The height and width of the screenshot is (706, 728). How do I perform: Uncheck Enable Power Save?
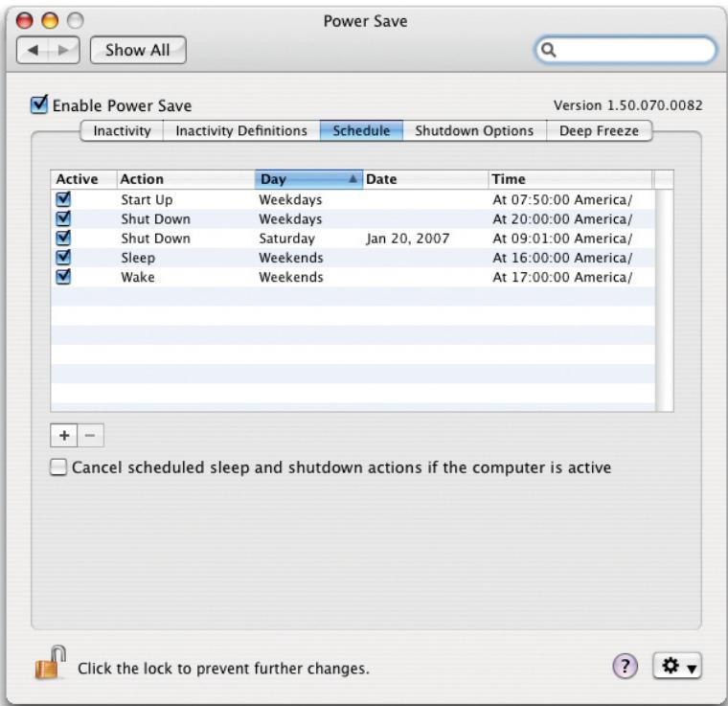pyautogui.click(x=39, y=104)
